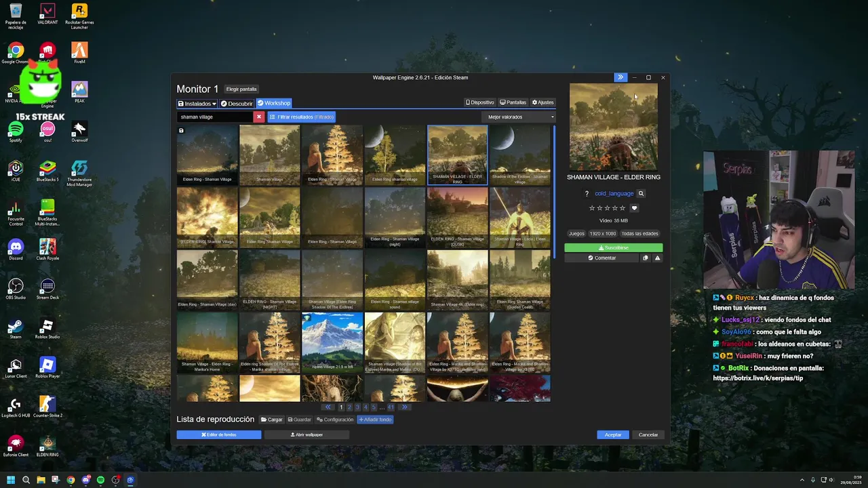Clear the search with the red X

click(x=258, y=117)
